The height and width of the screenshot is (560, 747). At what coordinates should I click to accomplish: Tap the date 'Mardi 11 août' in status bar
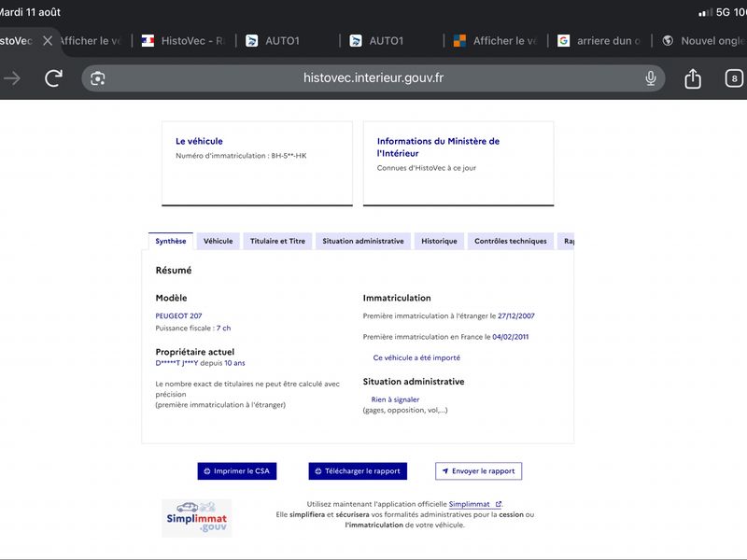coord(30,12)
